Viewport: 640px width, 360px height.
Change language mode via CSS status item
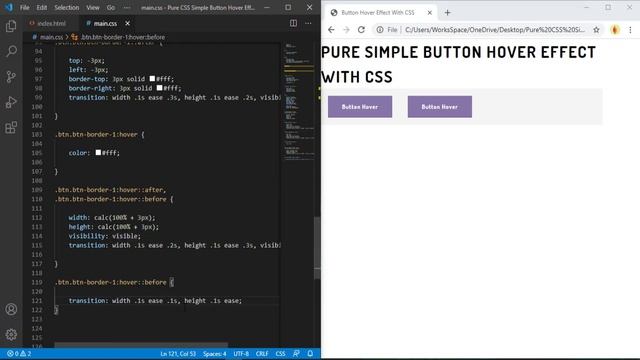click(x=280, y=353)
